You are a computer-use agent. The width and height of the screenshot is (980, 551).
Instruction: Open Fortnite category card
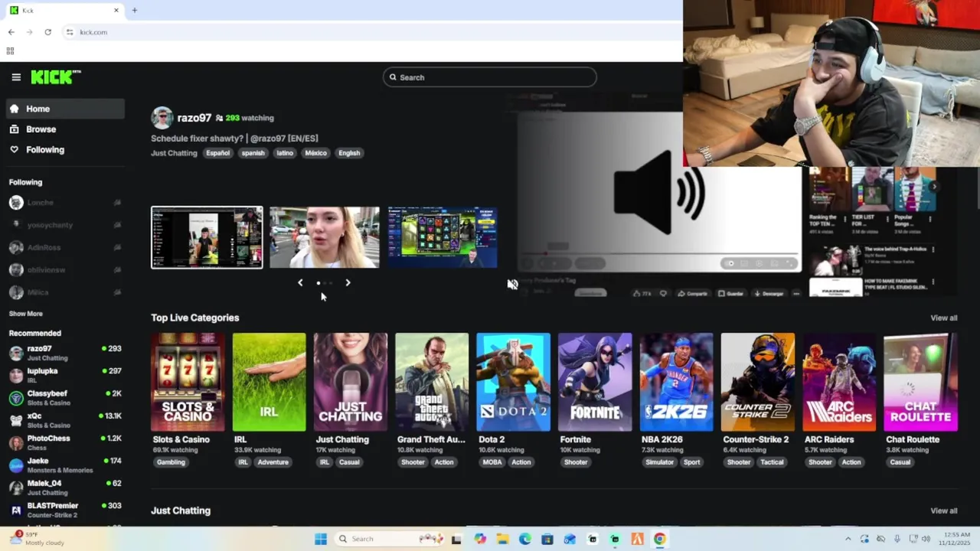(x=595, y=382)
